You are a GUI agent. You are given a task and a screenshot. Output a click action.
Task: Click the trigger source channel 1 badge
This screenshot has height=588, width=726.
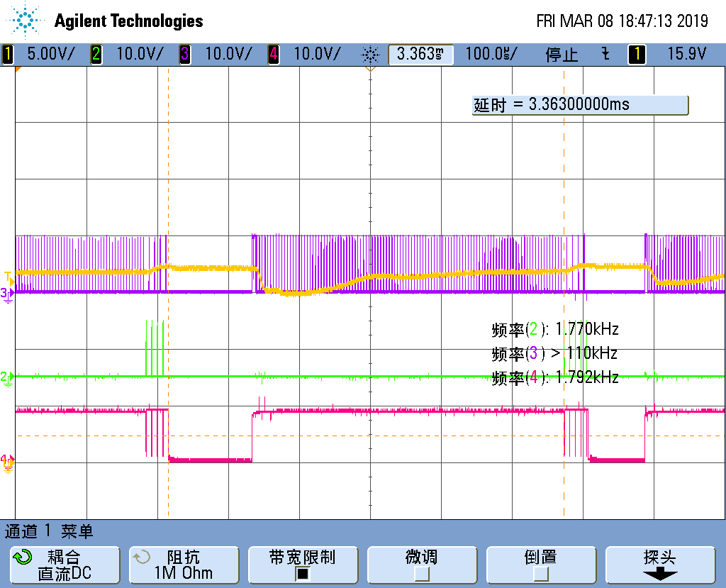pos(637,54)
